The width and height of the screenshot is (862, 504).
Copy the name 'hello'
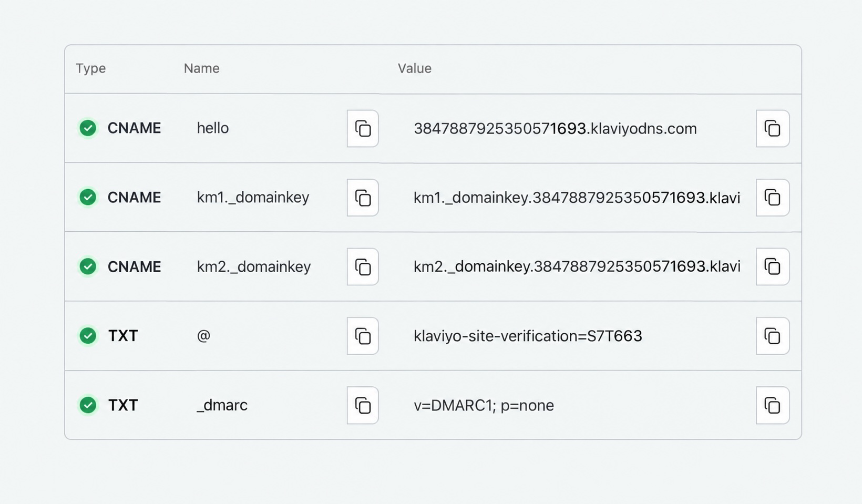[363, 128]
